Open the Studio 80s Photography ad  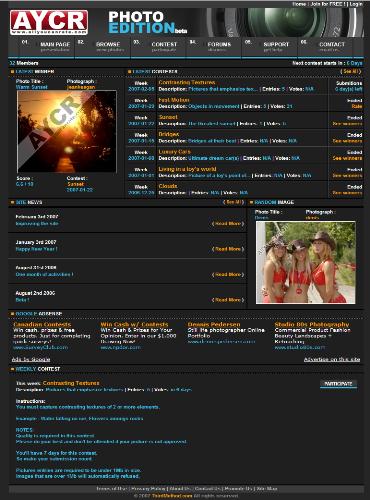click(312, 324)
